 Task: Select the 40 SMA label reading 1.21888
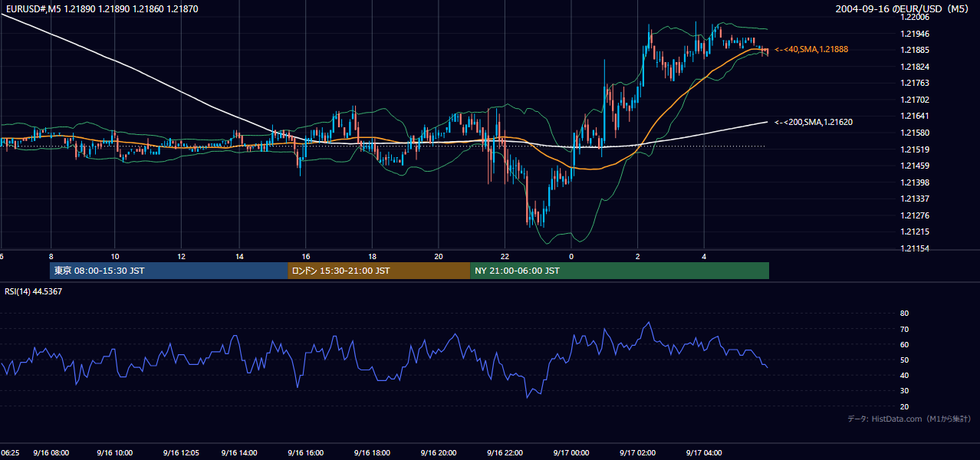[811, 49]
